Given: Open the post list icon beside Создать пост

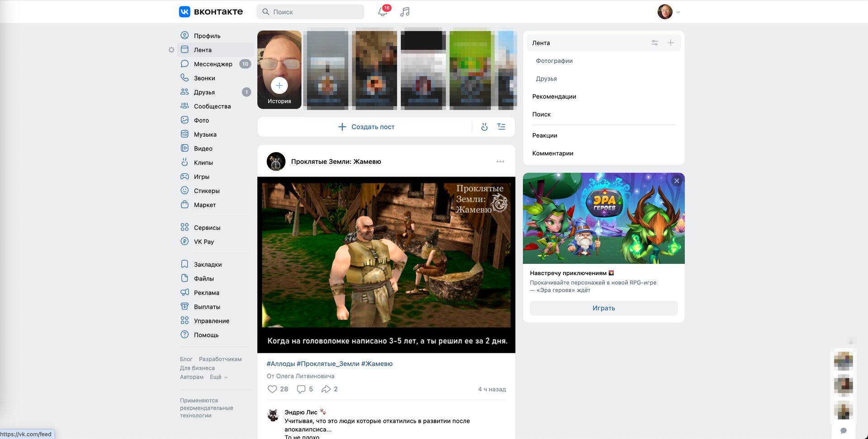Looking at the screenshot, I should tap(501, 127).
